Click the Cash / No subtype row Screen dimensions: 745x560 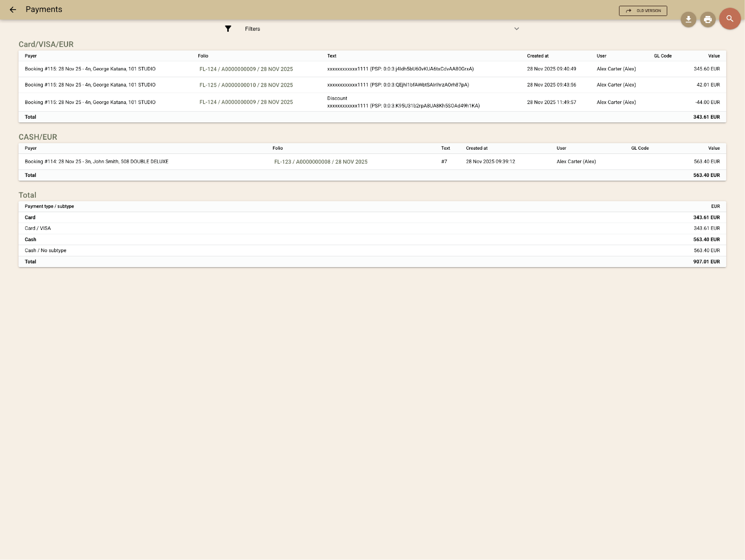coord(45,251)
